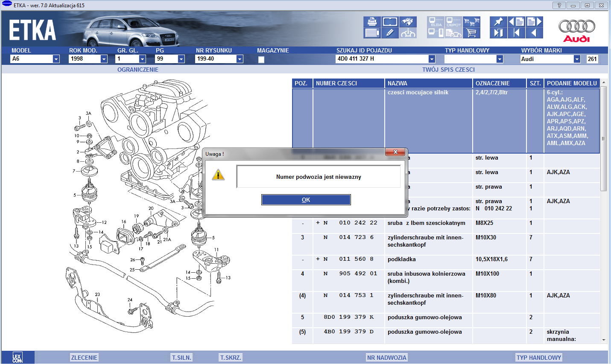Click the NUMER CZESCI column header
Image resolution: width=611 pixels, height=364 pixels.
349,83
